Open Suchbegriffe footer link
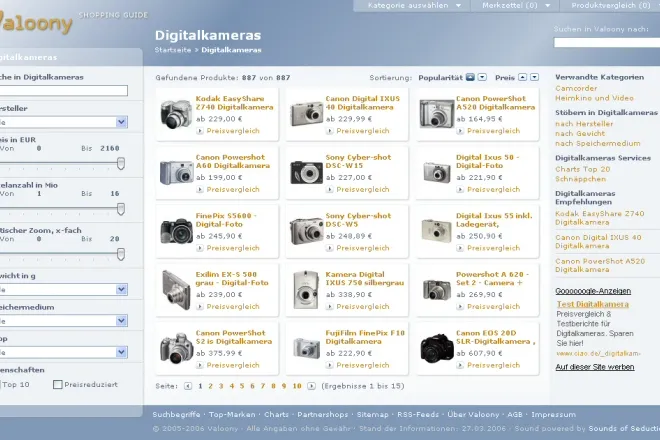Image resolution: width=660 pixels, height=440 pixels. click(176, 415)
